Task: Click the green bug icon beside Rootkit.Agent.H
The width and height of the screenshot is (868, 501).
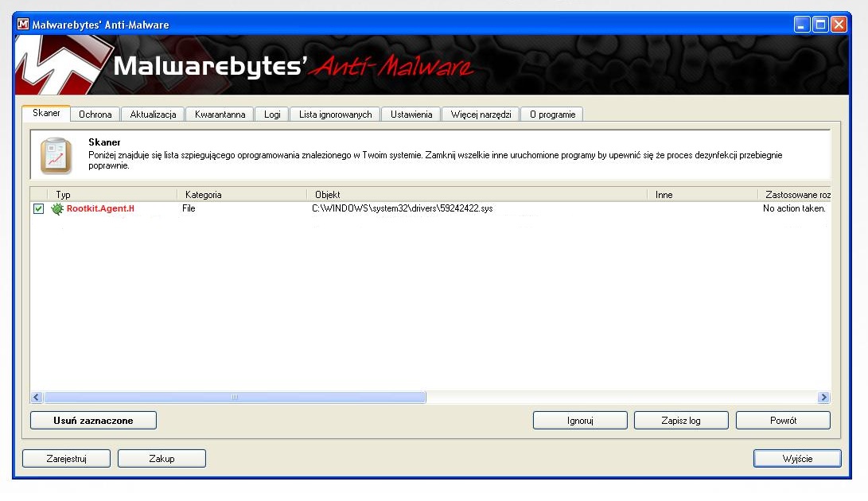Action: point(57,208)
